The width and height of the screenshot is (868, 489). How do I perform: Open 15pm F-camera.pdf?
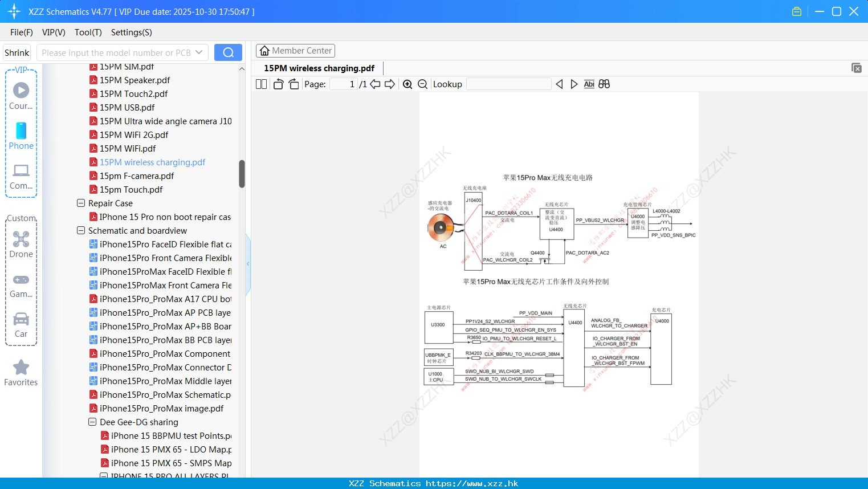(x=132, y=176)
